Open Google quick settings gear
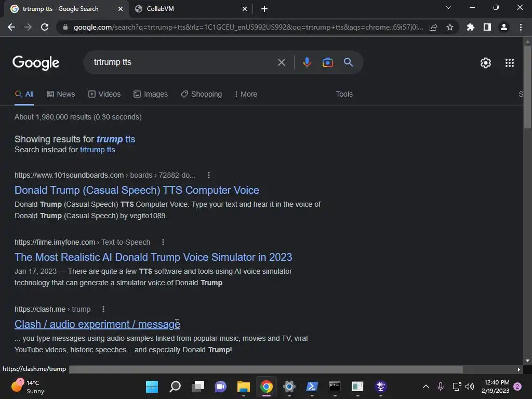 point(486,63)
